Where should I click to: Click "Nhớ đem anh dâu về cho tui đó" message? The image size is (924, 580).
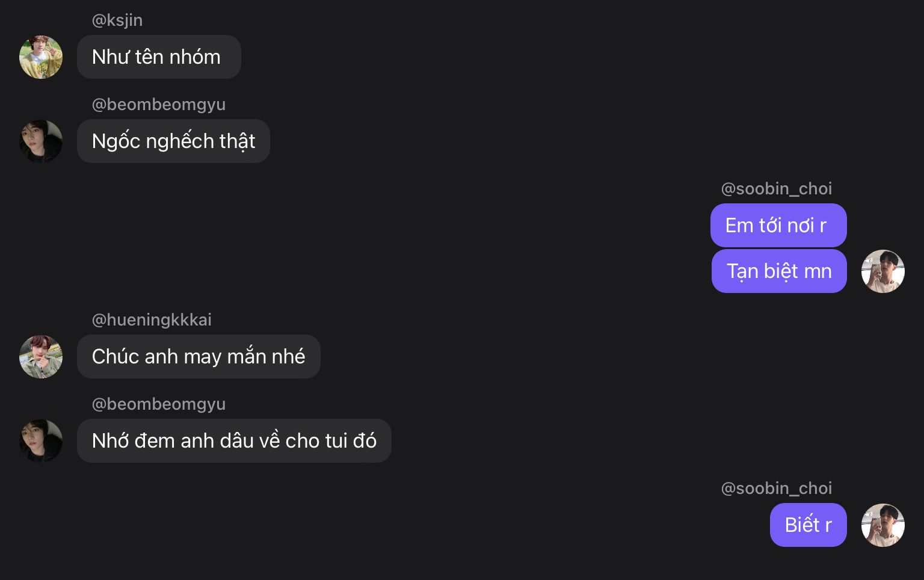(x=234, y=441)
